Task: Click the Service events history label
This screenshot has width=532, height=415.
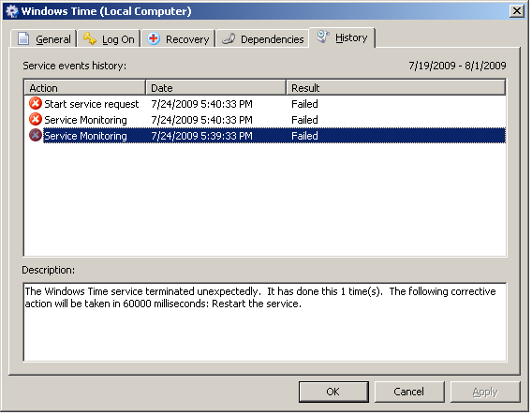Action: pyautogui.click(x=75, y=66)
